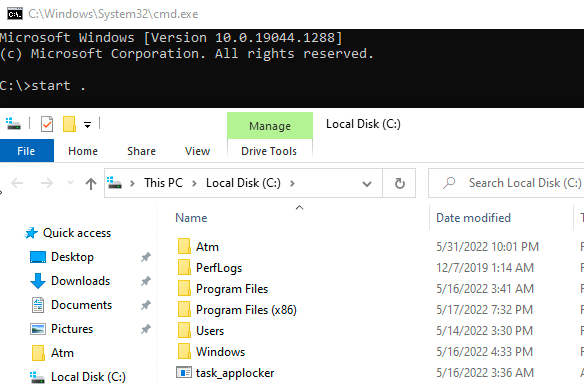The width and height of the screenshot is (584, 384).
Task: Click the pin icon next to Pictures
Action: 146,329
